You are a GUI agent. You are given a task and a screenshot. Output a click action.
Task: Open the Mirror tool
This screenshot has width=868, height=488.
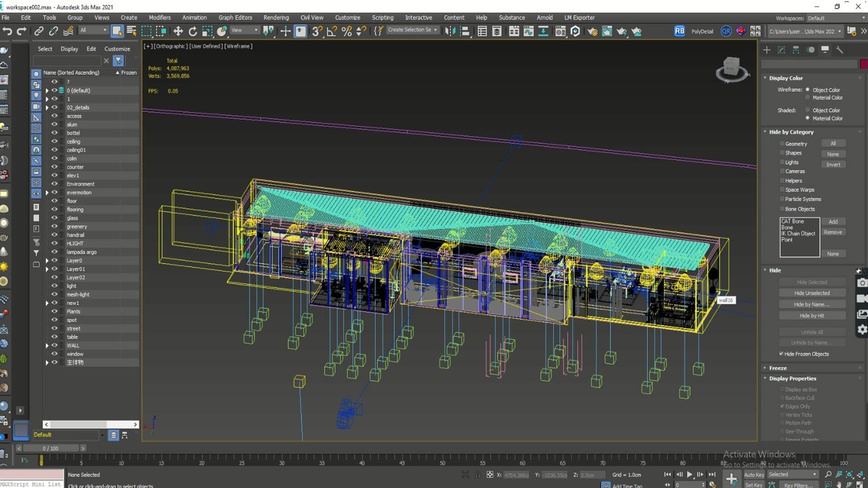[x=450, y=31]
